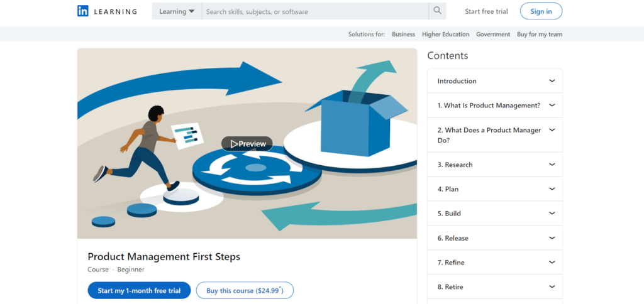Open the Government solutions link
The image size is (644, 304).
point(493,35)
